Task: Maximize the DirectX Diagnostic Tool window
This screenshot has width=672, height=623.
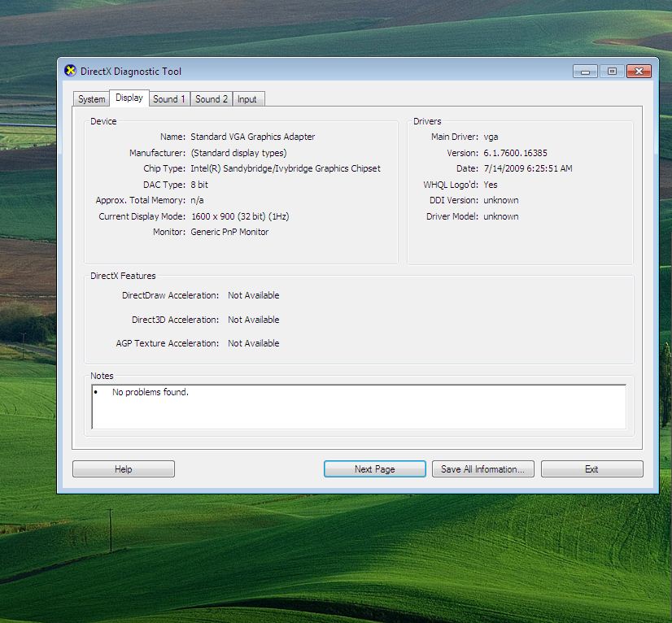Action: [612, 71]
